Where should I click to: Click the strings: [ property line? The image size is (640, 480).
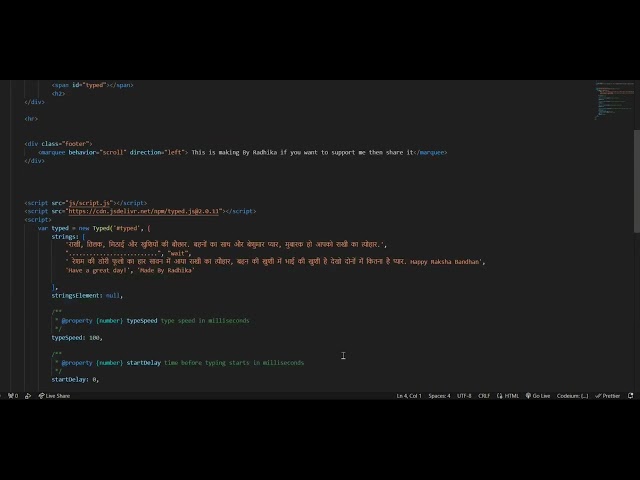pos(68,237)
